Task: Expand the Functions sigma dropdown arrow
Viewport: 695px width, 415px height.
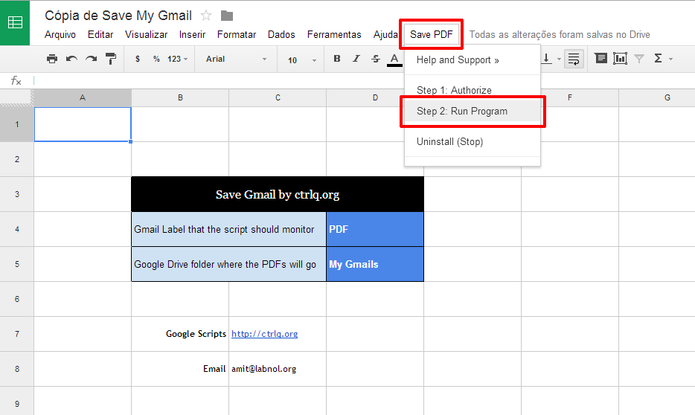Action: click(x=671, y=59)
